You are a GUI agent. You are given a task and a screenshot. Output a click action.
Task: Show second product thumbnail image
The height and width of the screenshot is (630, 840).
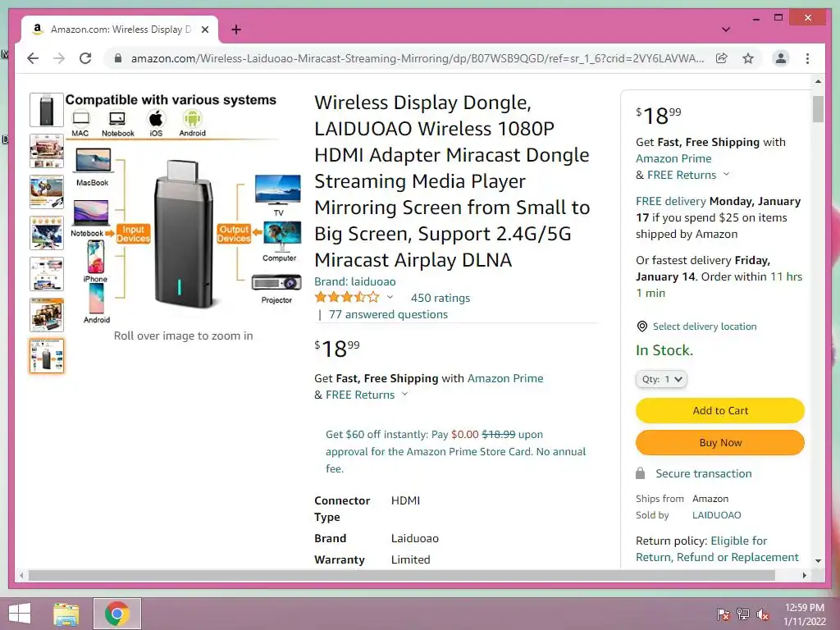[x=47, y=151]
